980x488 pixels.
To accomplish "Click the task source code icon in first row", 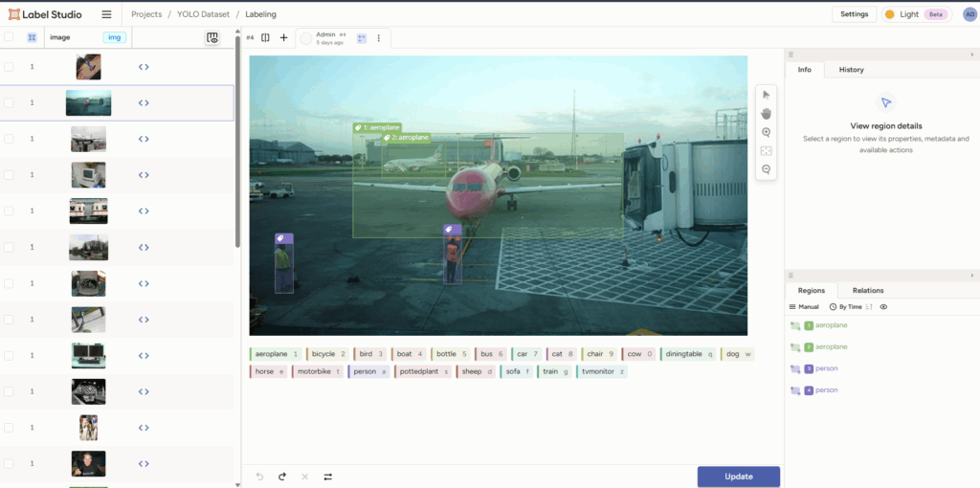I will coord(144,67).
